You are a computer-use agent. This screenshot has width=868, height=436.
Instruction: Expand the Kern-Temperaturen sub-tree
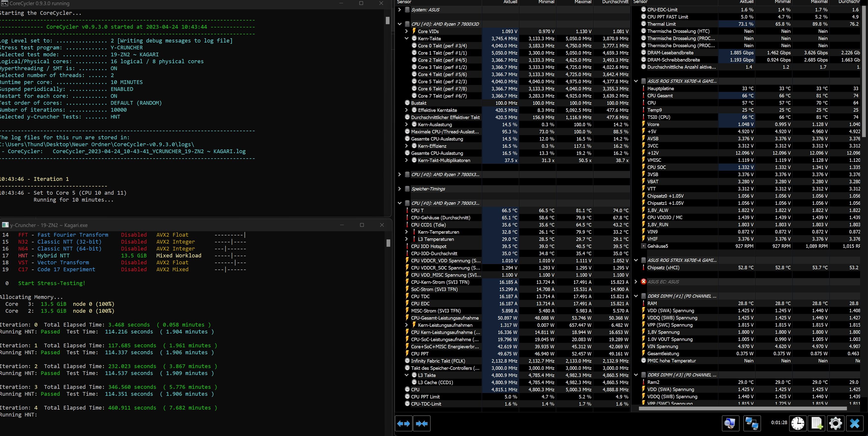(406, 232)
